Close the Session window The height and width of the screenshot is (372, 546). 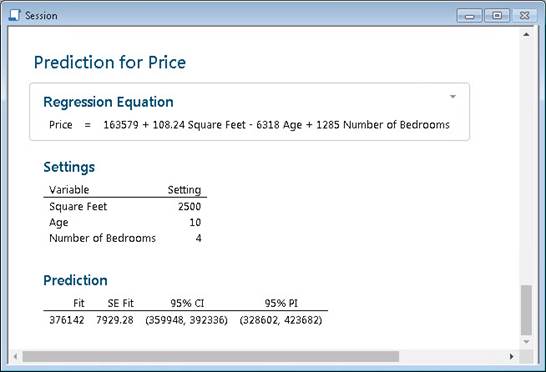tap(524, 16)
